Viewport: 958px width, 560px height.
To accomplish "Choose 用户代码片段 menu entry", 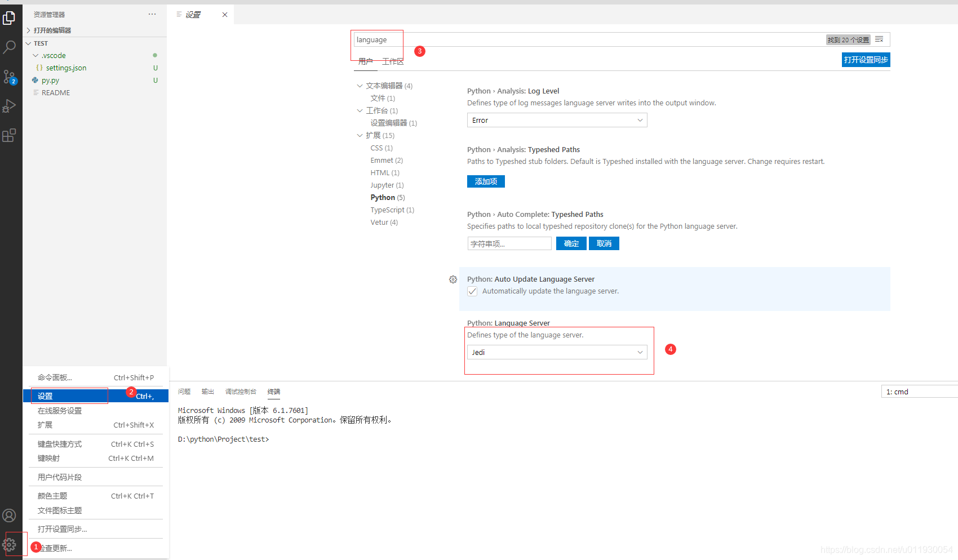I will coord(96,478).
